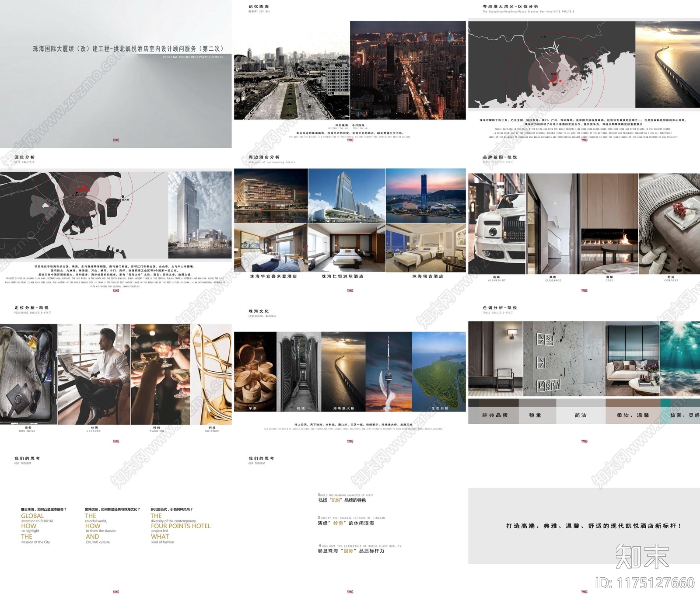Open the dim sum bamboo steamers photo
This screenshot has width=700, height=600.
[x=255, y=372]
